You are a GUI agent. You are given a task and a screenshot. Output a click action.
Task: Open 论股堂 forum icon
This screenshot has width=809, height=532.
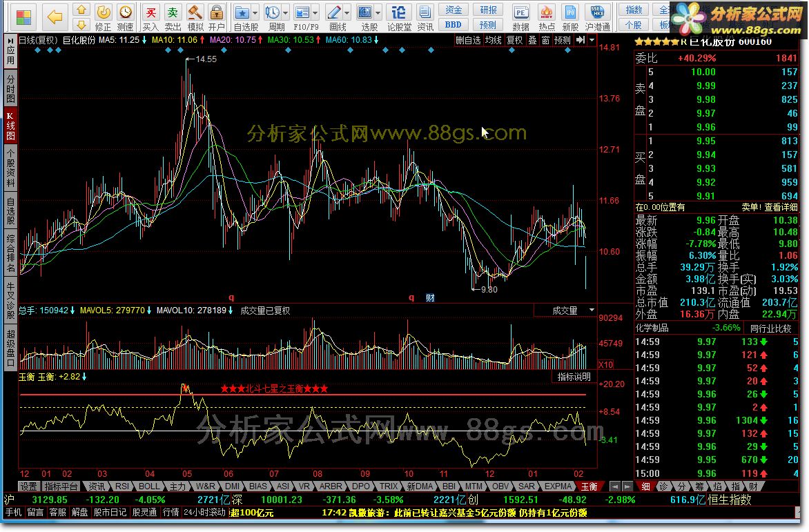click(399, 17)
